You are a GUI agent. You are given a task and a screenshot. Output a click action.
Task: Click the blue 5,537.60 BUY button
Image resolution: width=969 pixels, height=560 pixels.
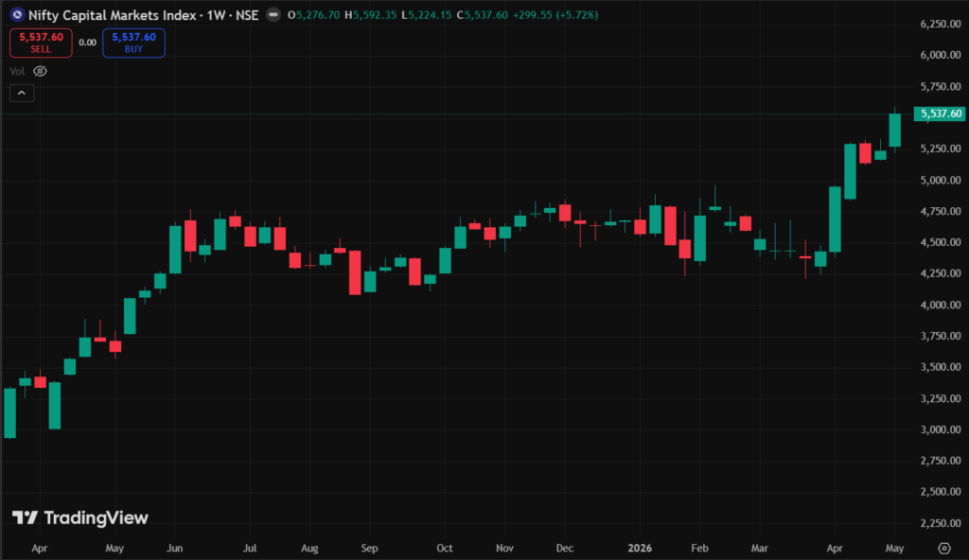[133, 43]
